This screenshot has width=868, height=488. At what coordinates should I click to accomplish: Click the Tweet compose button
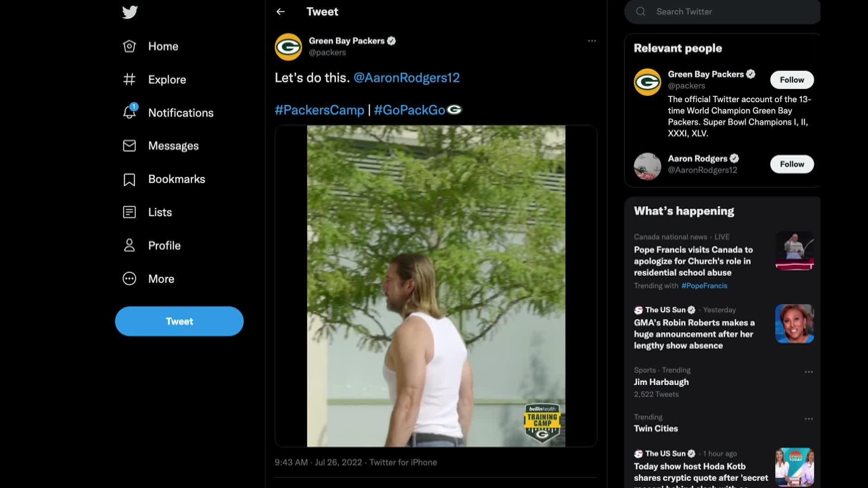pyautogui.click(x=179, y=321)
